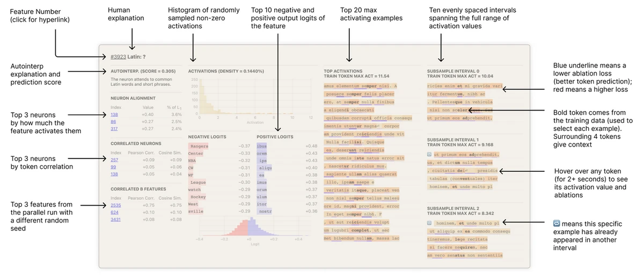Select the 'Rangers' negative logit token

[199, 146]
